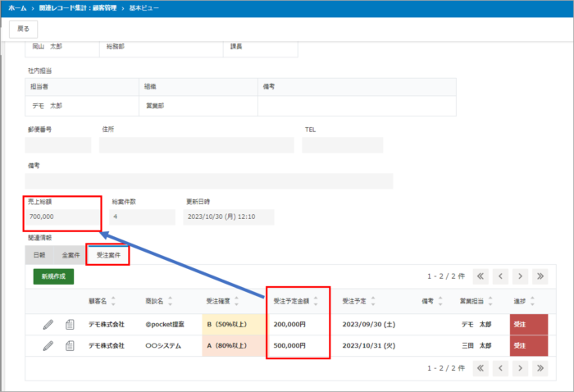Click the 500,000円 amount cell

coord(289,346)
